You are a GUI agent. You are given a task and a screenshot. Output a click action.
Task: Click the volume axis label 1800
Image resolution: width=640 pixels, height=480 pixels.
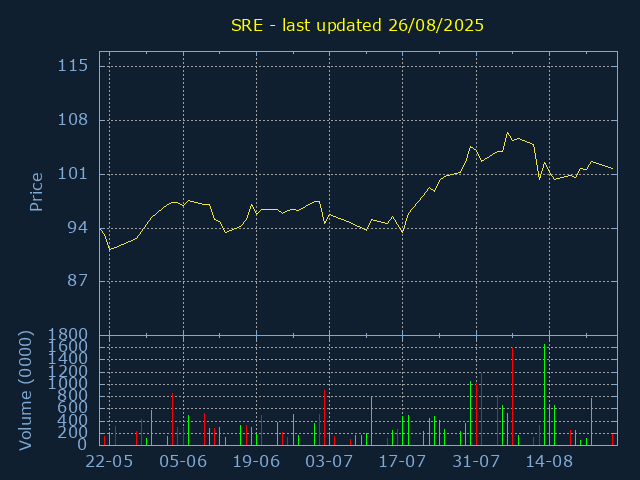pyautogui.click(x=68, y=335)
